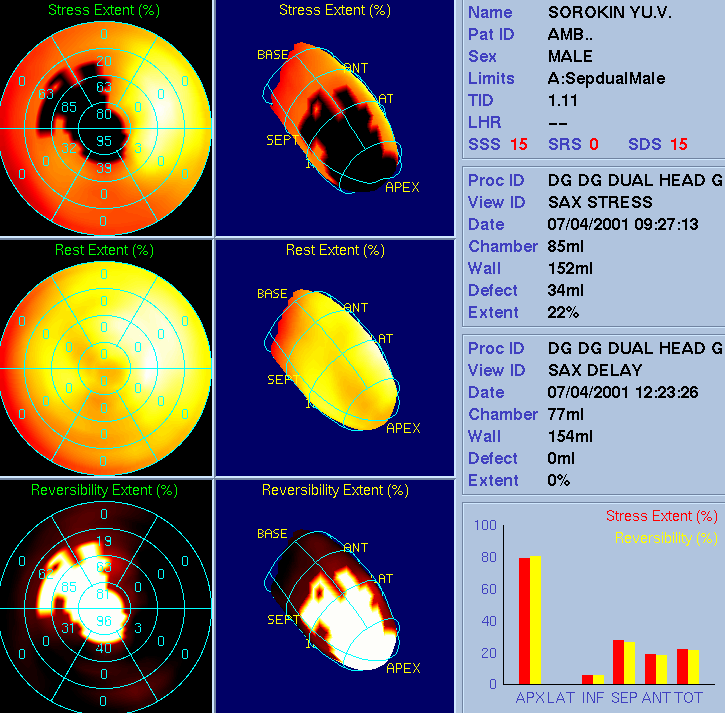Click the delay Defect value 0ml
Viewport: 725px width, 713px height.
tap(561, 458)
